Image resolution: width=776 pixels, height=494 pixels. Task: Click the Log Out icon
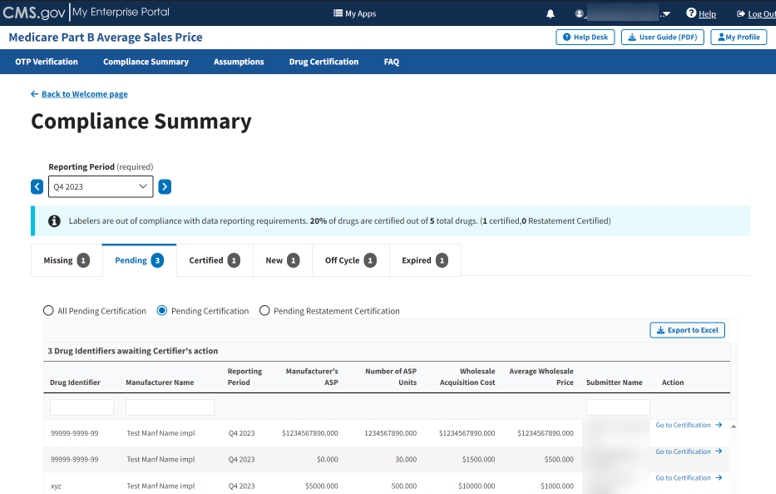[x=741, y=14]
